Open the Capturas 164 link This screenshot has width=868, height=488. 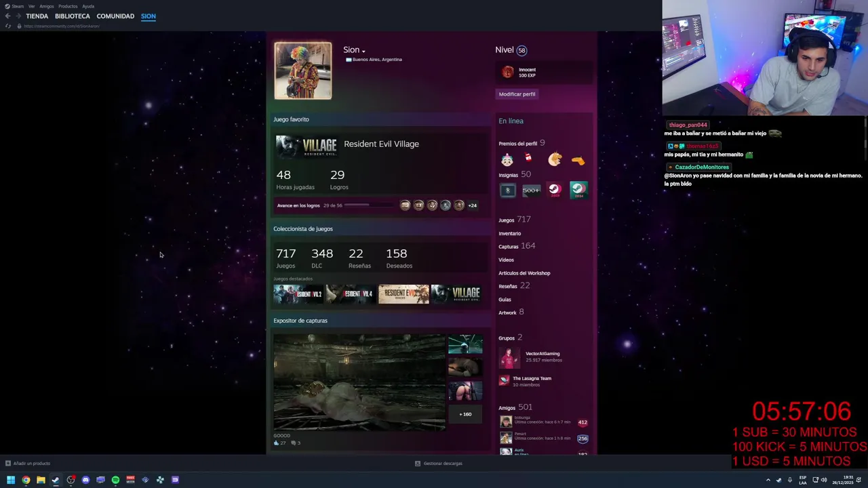(x=517, y=246)
